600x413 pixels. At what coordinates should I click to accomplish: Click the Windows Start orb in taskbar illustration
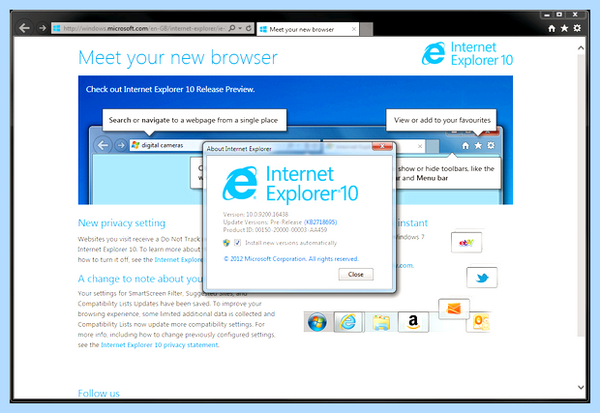click(x=317, y=322)
